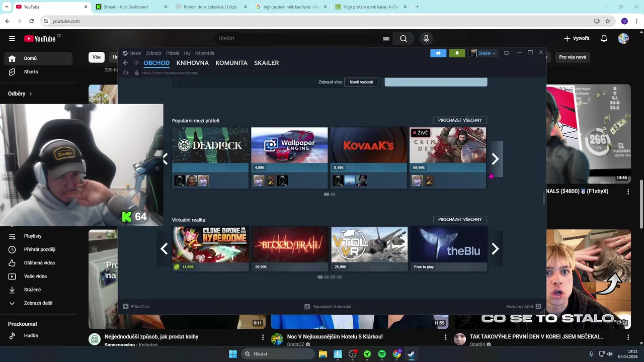Open Steam from the Windows taskbar
The image size is (644, 362).
click(411, 354)
